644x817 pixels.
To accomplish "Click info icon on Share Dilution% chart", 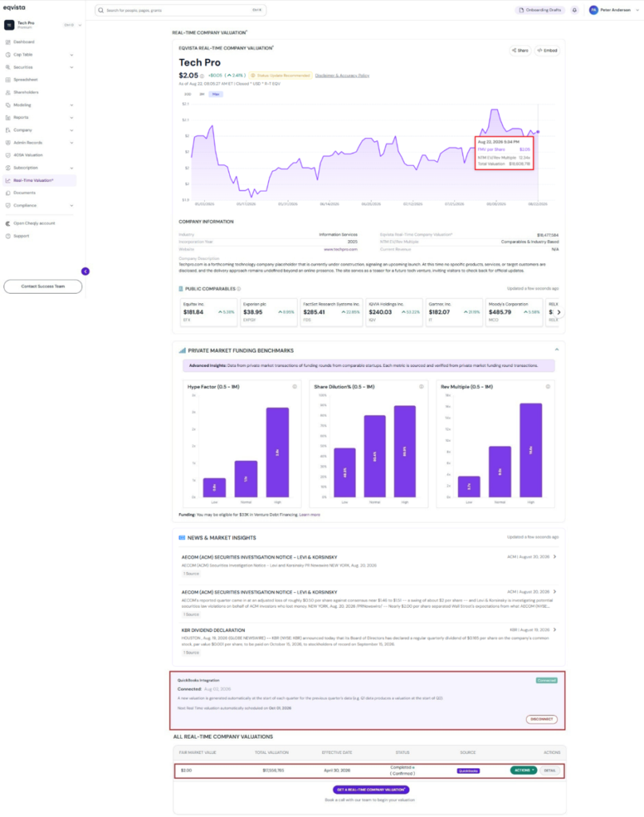I will 421,387.
